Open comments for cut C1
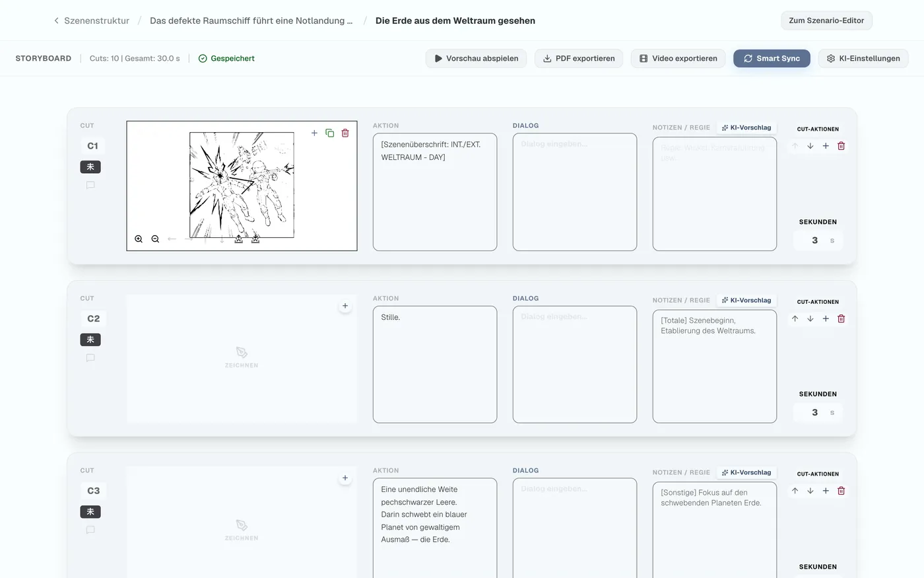924x578 pixels. [x=90, y=185]
